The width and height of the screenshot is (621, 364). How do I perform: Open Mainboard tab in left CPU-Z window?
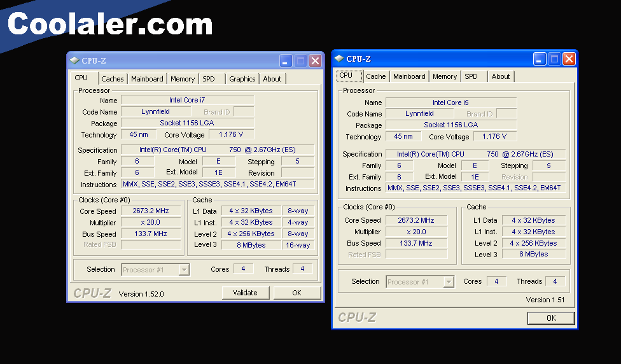147,79
